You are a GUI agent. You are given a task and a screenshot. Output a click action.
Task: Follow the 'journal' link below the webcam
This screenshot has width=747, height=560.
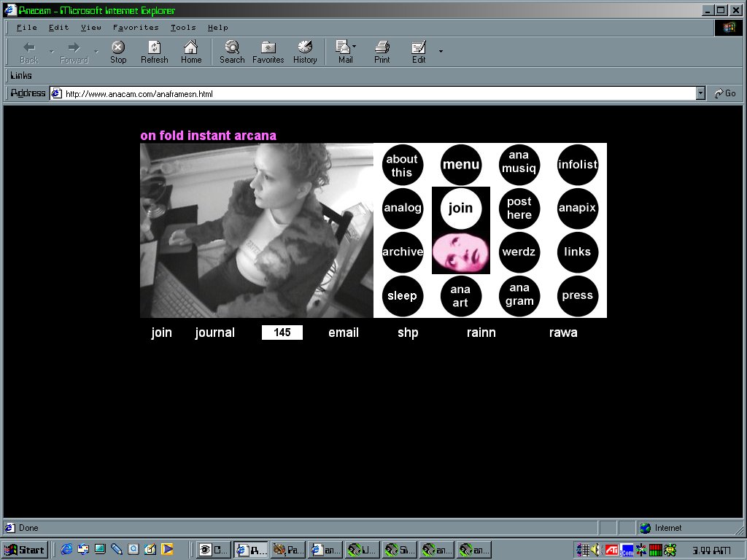click(214, 332)
